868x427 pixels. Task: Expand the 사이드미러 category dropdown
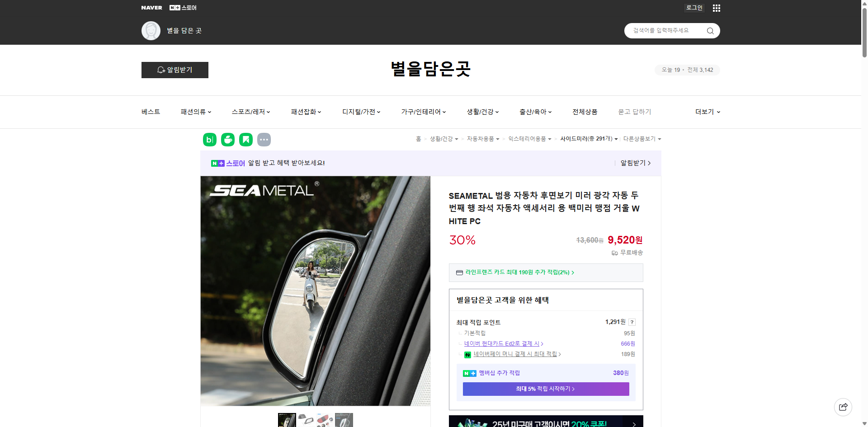pos(617,139)
